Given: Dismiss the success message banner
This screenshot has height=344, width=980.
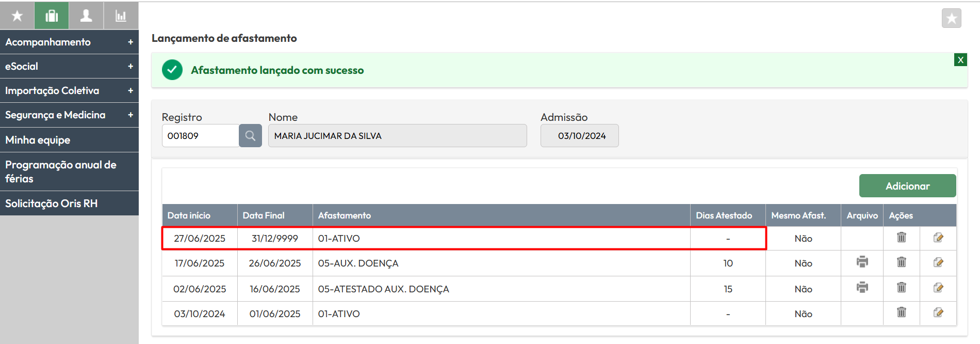Looking at the screenshot, I should [x=960, y=60].
